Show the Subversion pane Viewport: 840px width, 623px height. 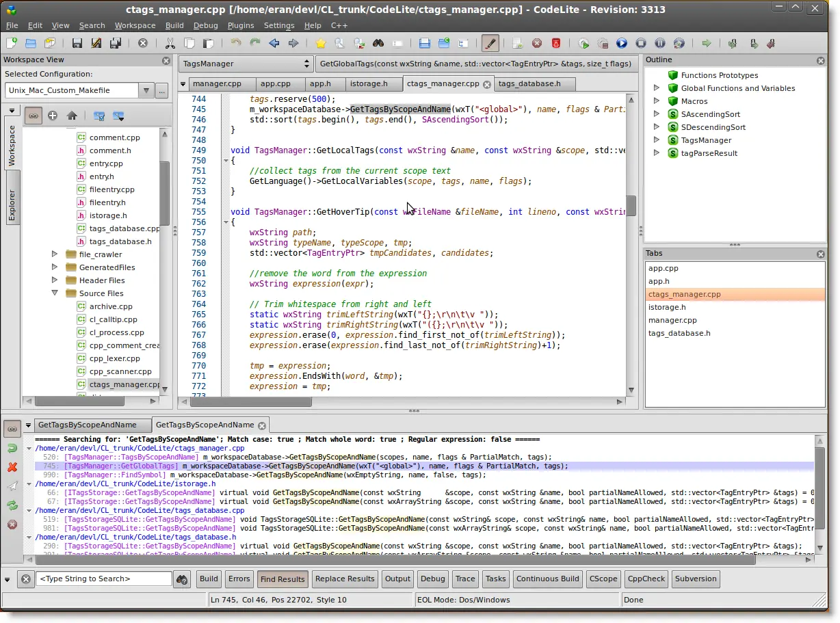tap(696, 579)
